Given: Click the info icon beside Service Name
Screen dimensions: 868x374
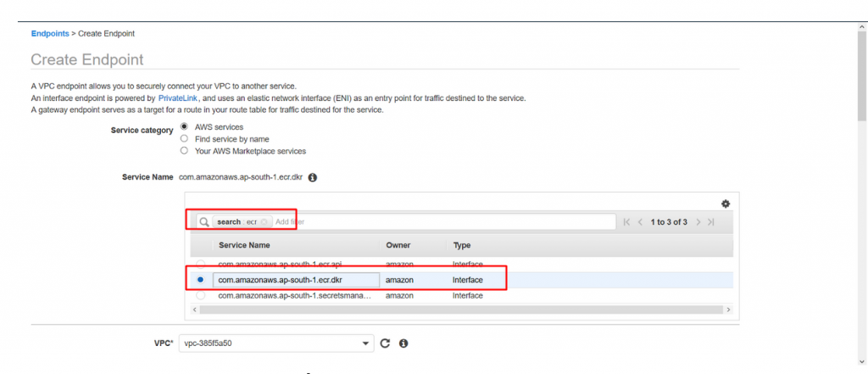Looking at the screenshot, I should click(312, 178).
